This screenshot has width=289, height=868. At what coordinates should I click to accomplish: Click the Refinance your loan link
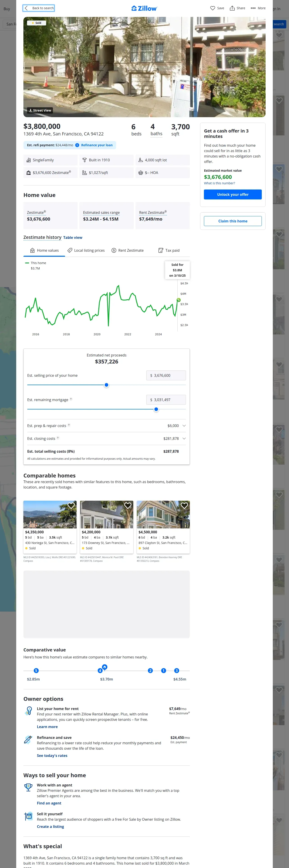(97, 145)
